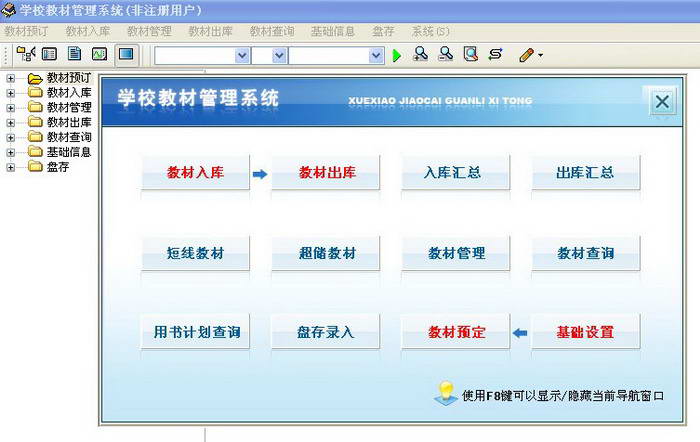This screenshot has width=700, height=442.
Task: Expand the 教材预订 tree node
Action: [x=10, y=79]
